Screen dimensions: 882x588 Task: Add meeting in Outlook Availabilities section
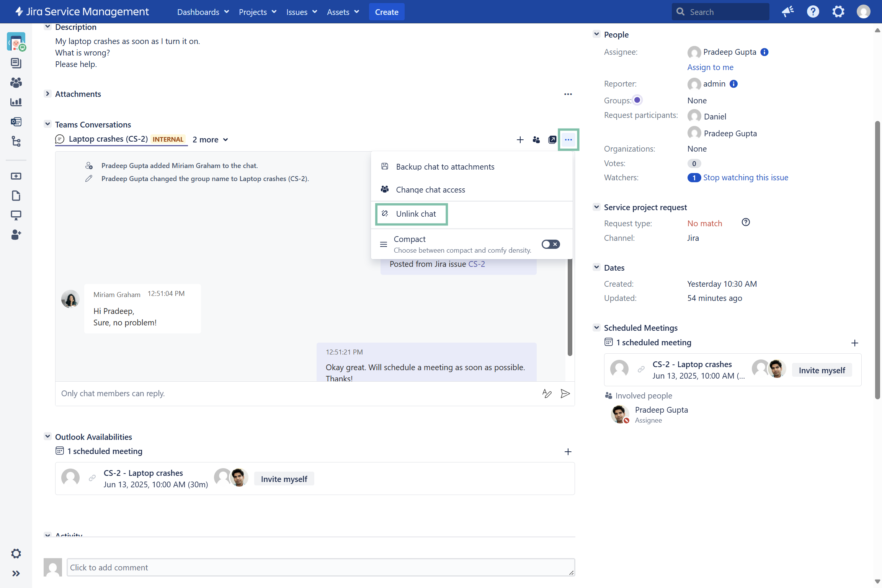coord(568,452)
